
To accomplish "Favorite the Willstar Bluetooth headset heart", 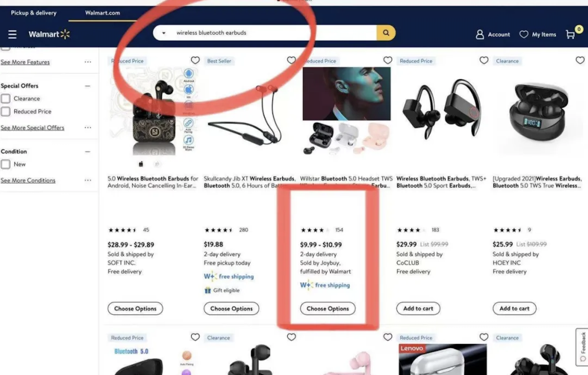I will (388, 60).
